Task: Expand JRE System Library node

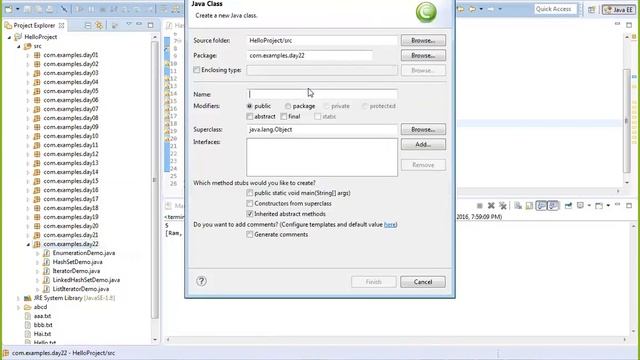Action: [x=19, y=298]
